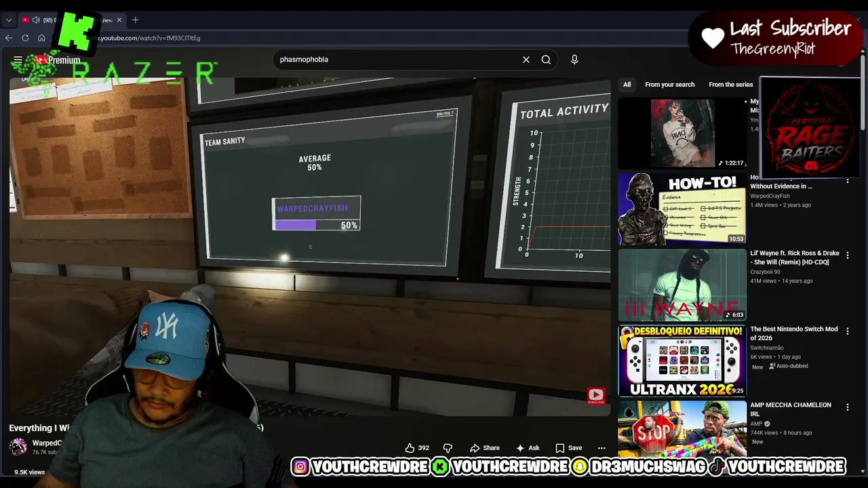The image size is (868, 488).
Task: Open more options for WarpedCrayFish video
Action: pyautogui.click(x=848, y=180)
